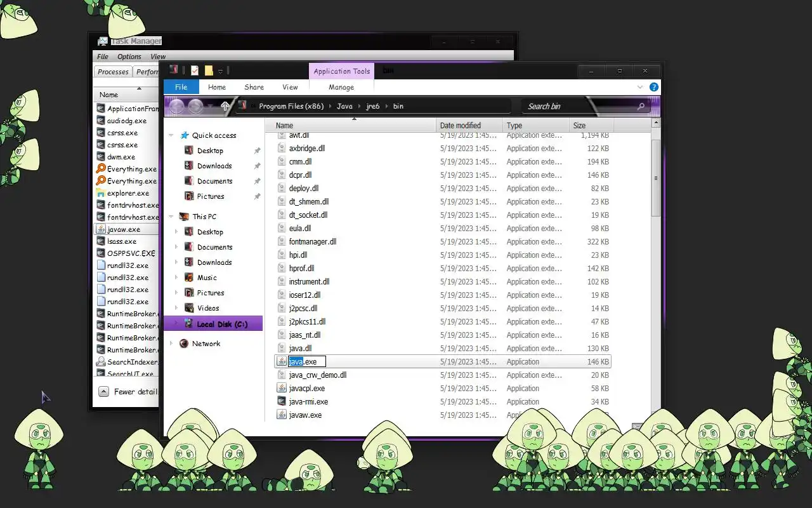Click the javacpl.exe file icon

click(x=282, y=388)
